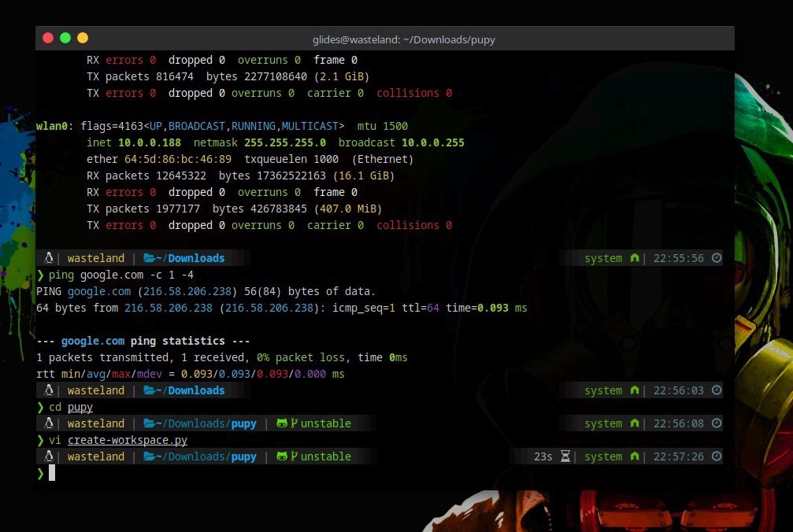Click the folder icon in the 22:57:26 prompt row
The height and width of the screenshot is (532, 793).
click(x=149, y=456)
